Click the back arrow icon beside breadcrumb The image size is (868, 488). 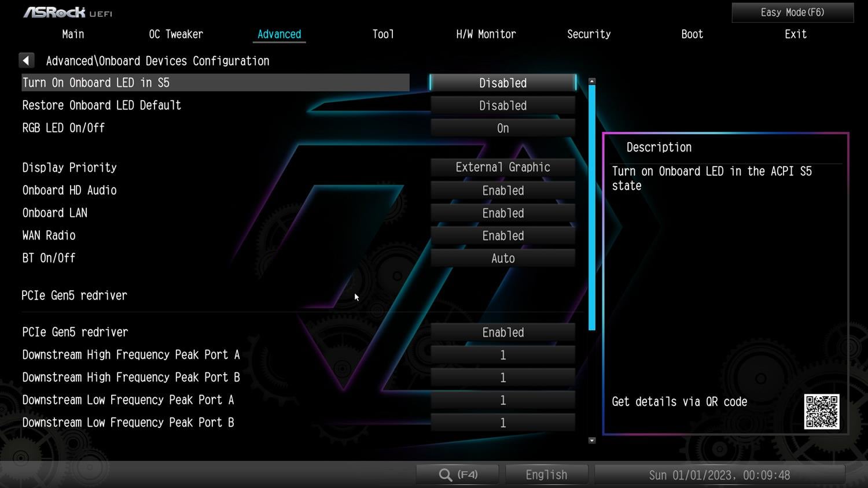point(27,61)
